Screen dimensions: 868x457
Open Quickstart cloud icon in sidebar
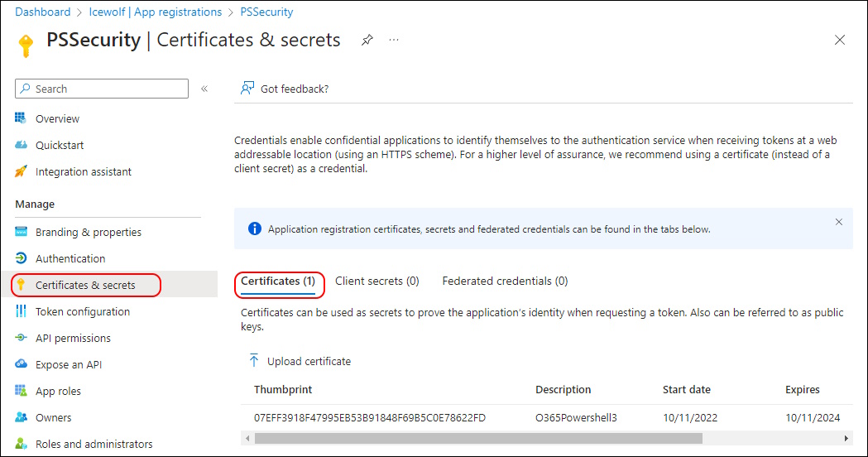(x=21, y=145)
